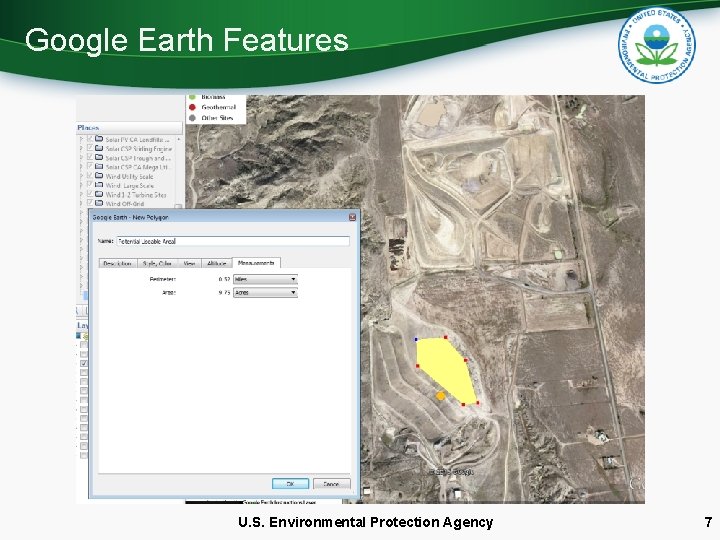
Task: Expand the Wind 1-2 Turbine Sites folder
Action: click(x=81, y=194)
